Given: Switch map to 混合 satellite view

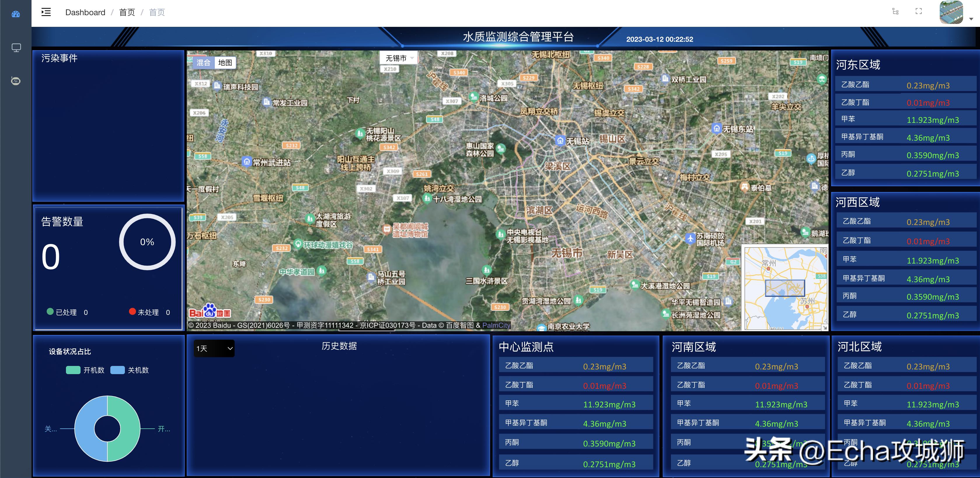Looking at the screenshot, I should (x=203, y=62).
